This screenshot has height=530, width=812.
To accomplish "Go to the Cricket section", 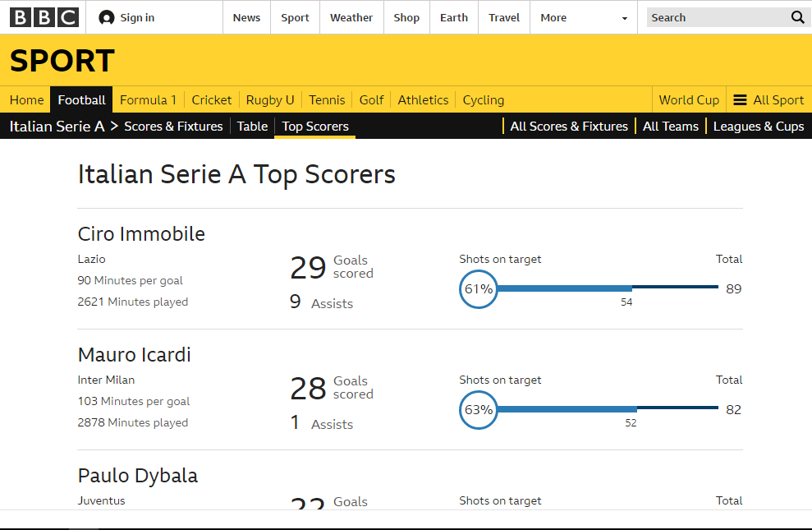I will click(212, 100).
